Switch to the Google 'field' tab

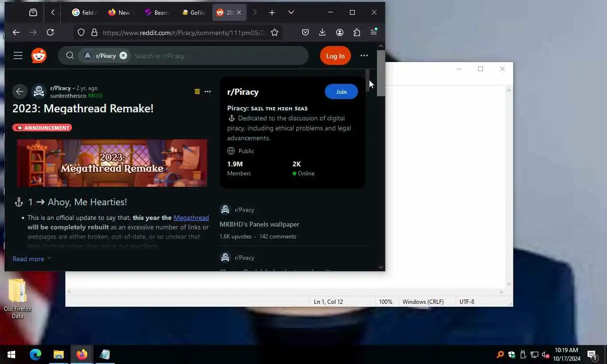pos(84,13)
